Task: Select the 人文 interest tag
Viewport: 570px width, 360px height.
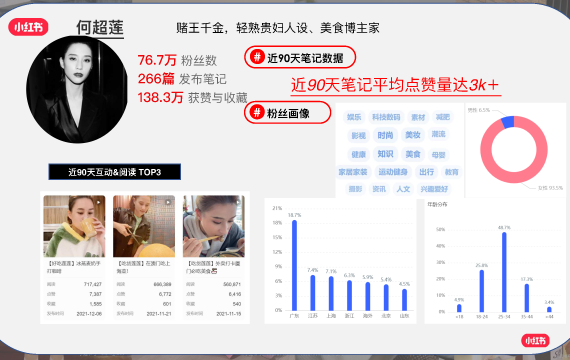Action: (x=403, y=189)
